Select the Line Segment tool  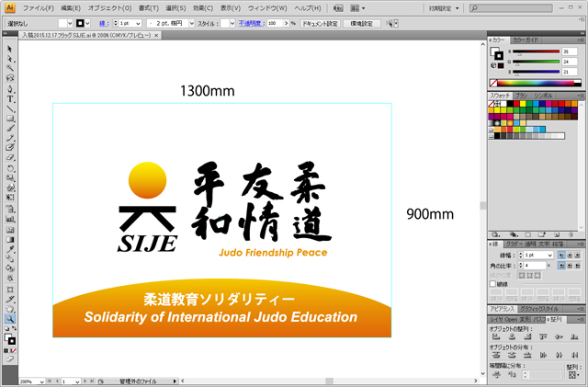[x=10, y=108]
